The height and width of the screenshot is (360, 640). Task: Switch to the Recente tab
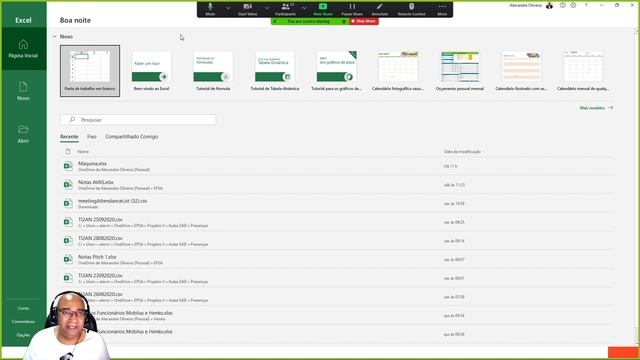(x=69, y=137)
